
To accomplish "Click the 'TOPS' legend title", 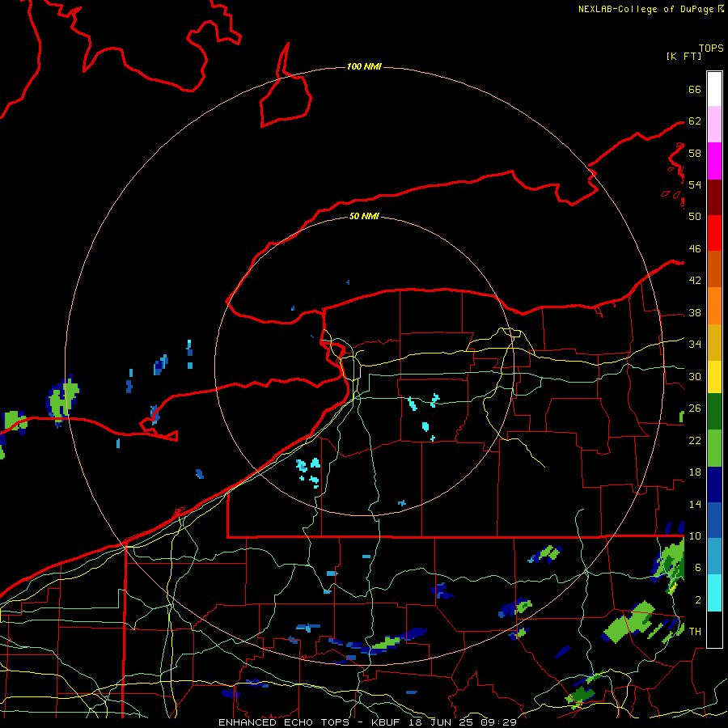I will coord(711,48).
